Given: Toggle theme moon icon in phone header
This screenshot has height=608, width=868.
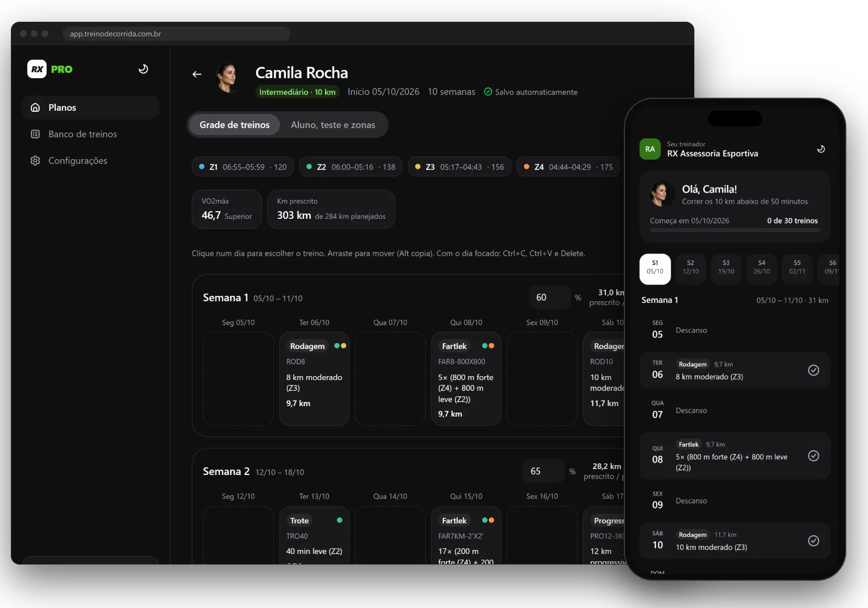Looking at the screenshot, I should 821,149.
